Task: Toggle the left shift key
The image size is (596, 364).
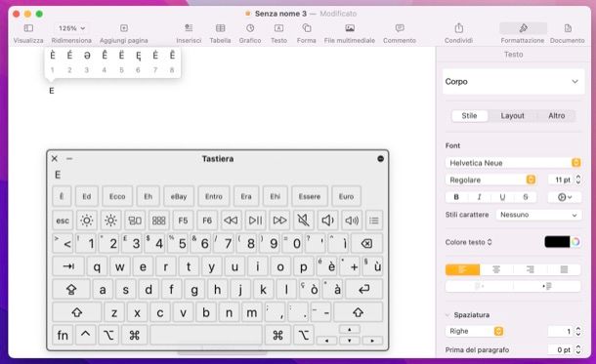Action: coord(77,312)
